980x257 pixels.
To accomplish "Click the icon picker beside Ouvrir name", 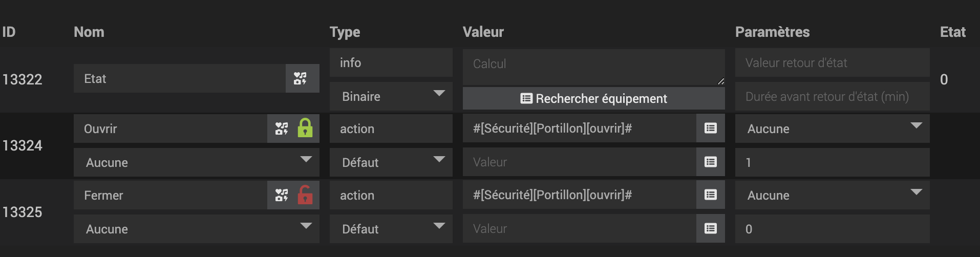I will 282,128.
